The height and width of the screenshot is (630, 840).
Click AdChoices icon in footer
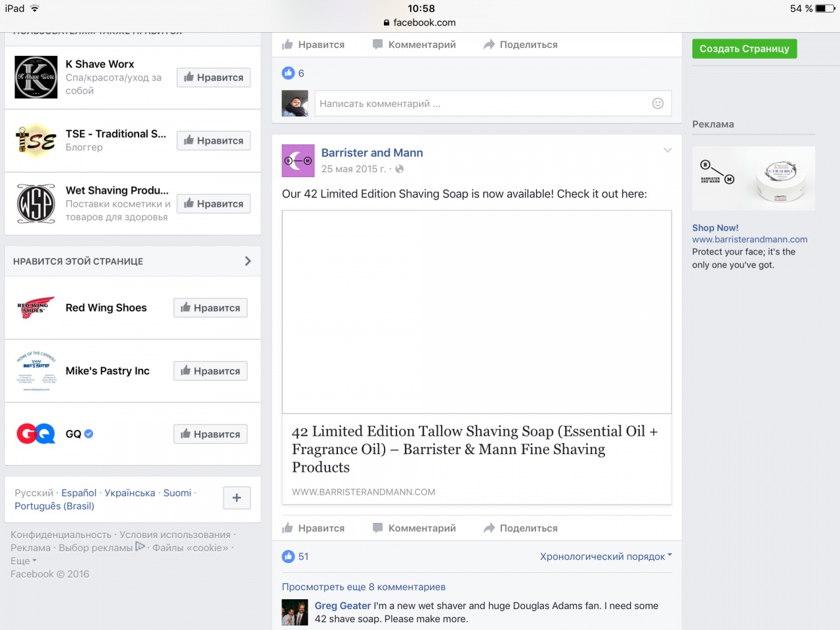pos(140,547)
